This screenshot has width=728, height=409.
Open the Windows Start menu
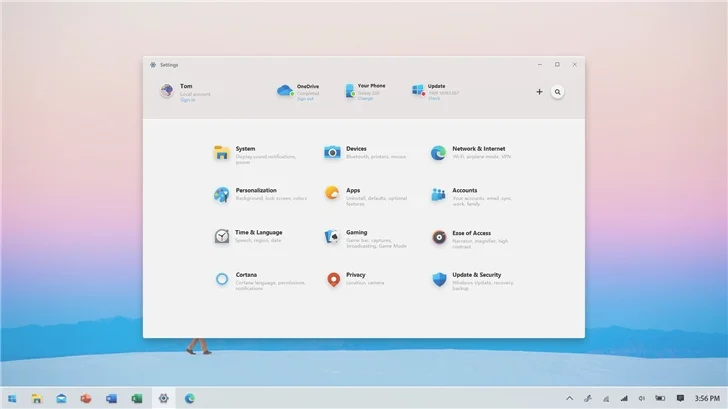coord(12,398)
